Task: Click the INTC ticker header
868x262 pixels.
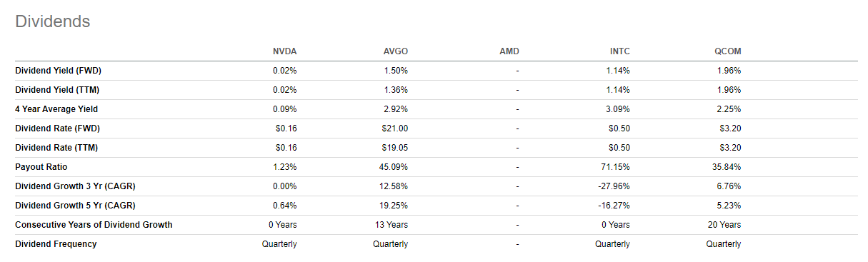Action: 618,51
